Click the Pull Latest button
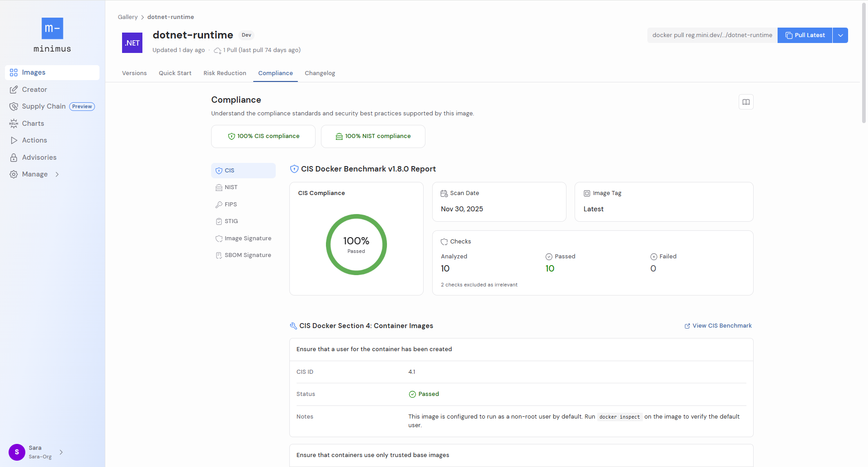 point(805,35)
